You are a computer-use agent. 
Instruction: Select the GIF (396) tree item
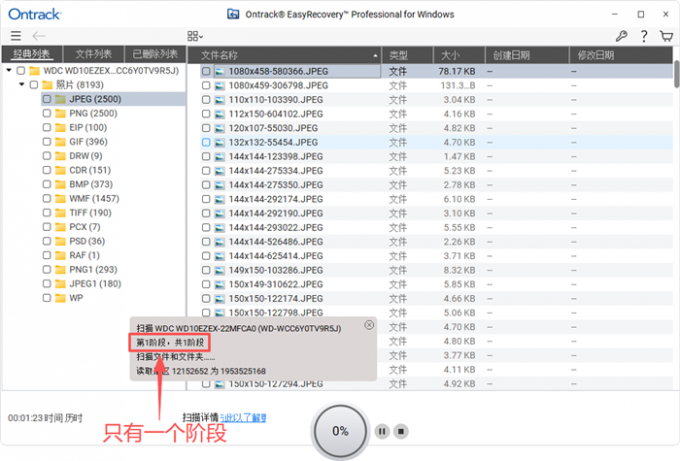(x=88, y=142)
